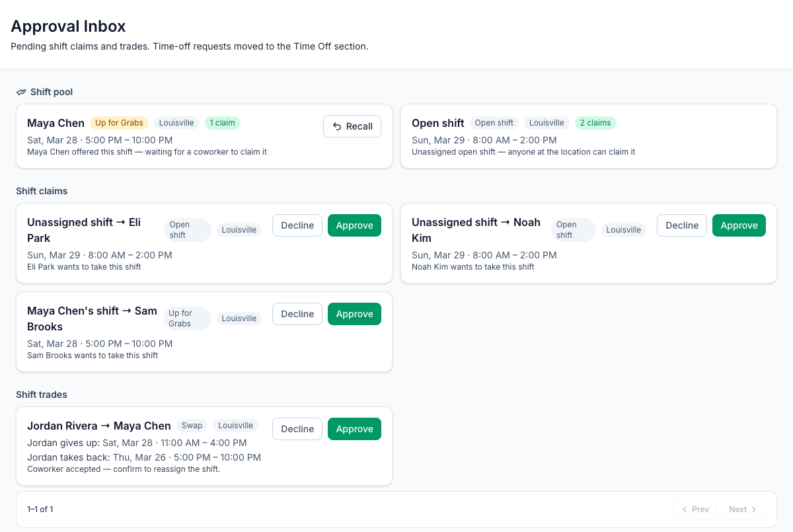Viewport: 793px width, 532px height.
Task: Click the Open shift card title
Action: pos(438,123)
